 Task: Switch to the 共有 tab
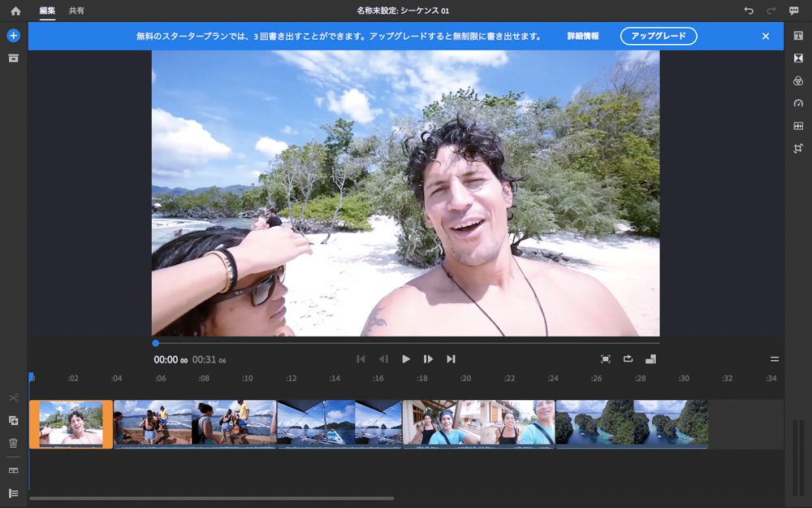76,11
